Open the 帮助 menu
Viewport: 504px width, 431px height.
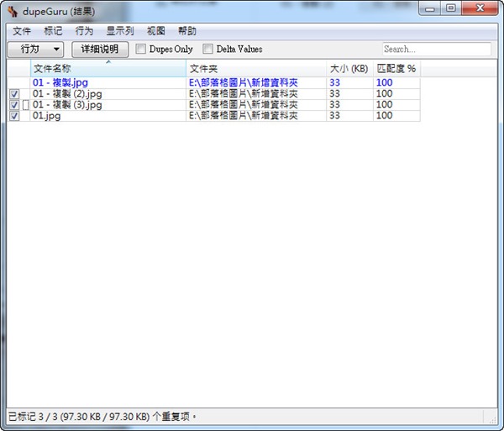(187, 31)
